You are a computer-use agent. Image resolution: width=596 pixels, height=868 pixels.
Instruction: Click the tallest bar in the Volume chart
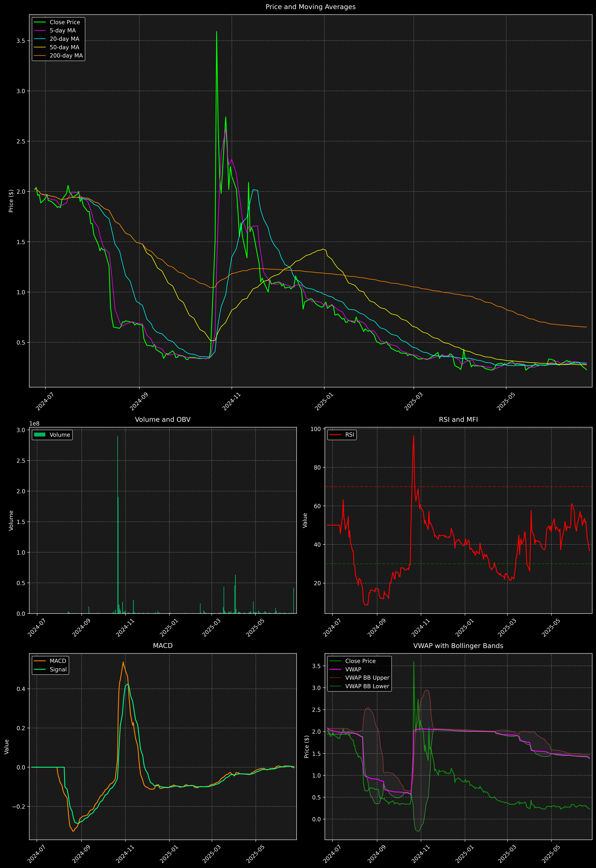tap(118, 525)
